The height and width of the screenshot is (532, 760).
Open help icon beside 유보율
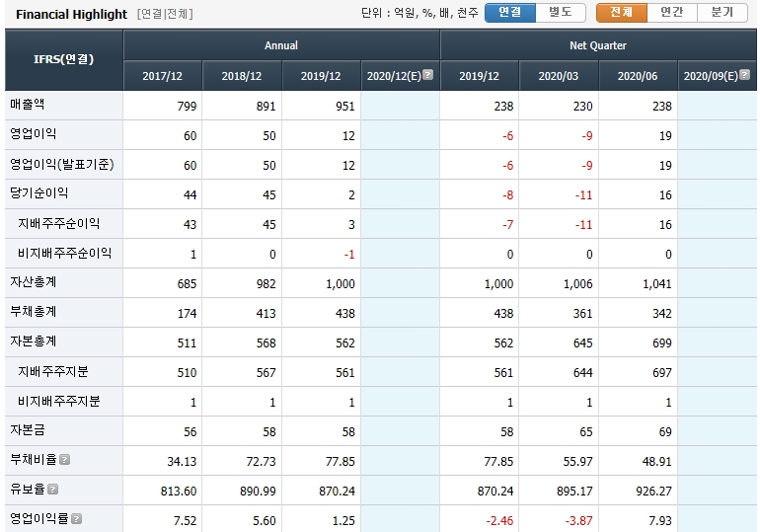(x=53, y=489)
